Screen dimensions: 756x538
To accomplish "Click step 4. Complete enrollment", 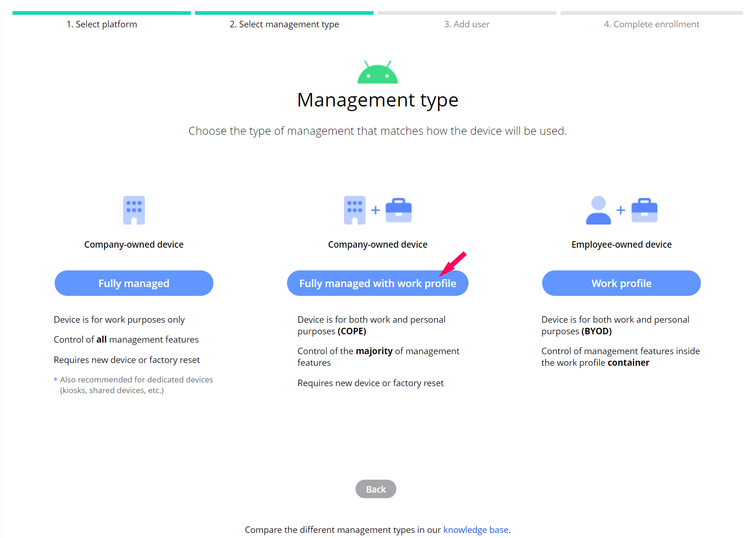I will 651,24.
